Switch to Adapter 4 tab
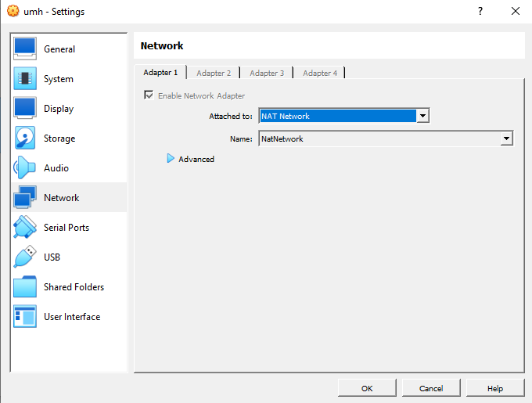Viewport: 532px width, 403px height. point(320,73)
